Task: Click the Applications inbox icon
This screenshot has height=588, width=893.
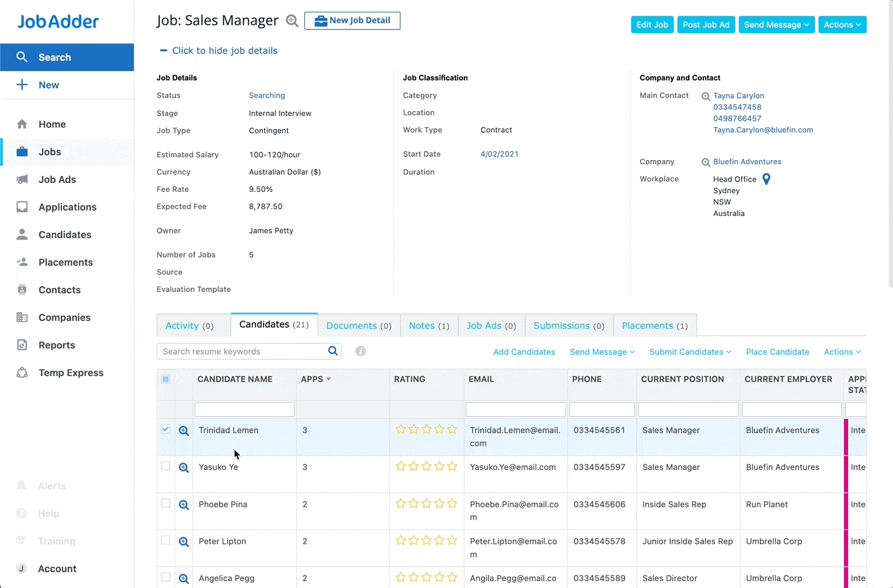Action: coord(22,207)
